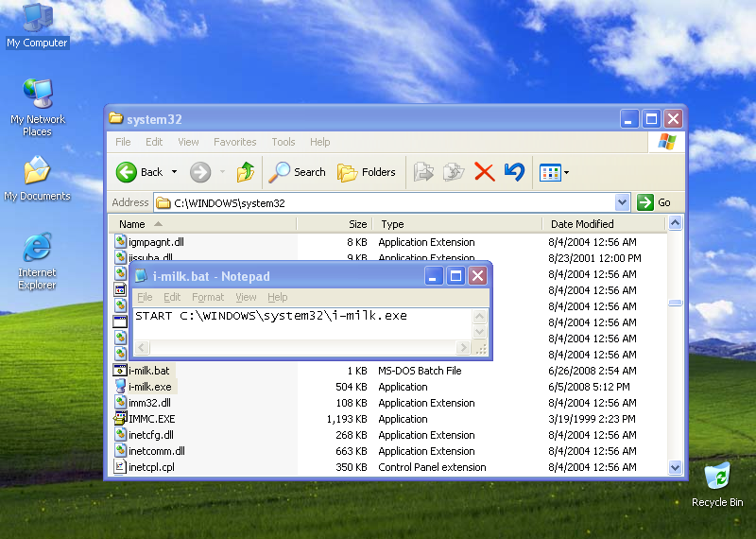Click into the Notepad text area
This screenshot has height=539, width=756.
click(x=302, y=326)
